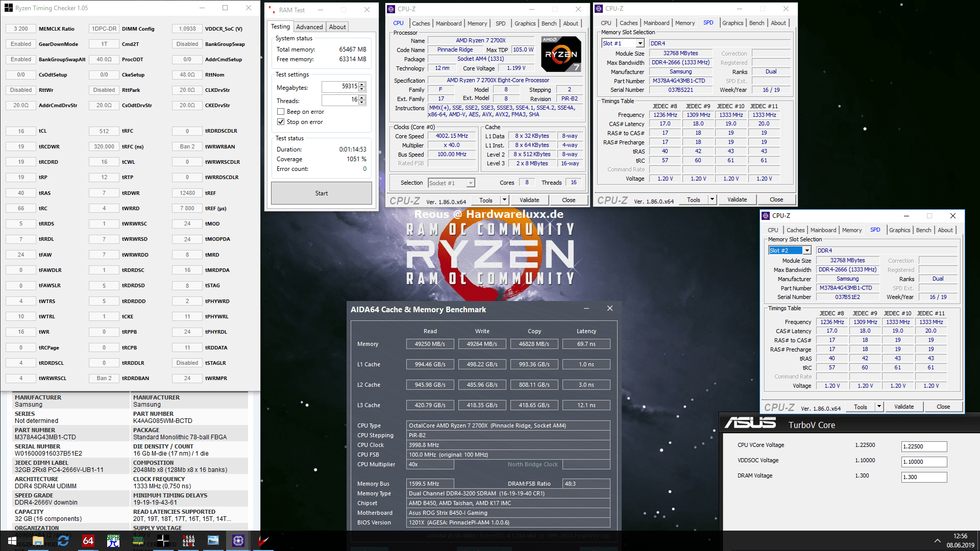
Task: Click the Megabytes input field
Action: coord(340,86)
